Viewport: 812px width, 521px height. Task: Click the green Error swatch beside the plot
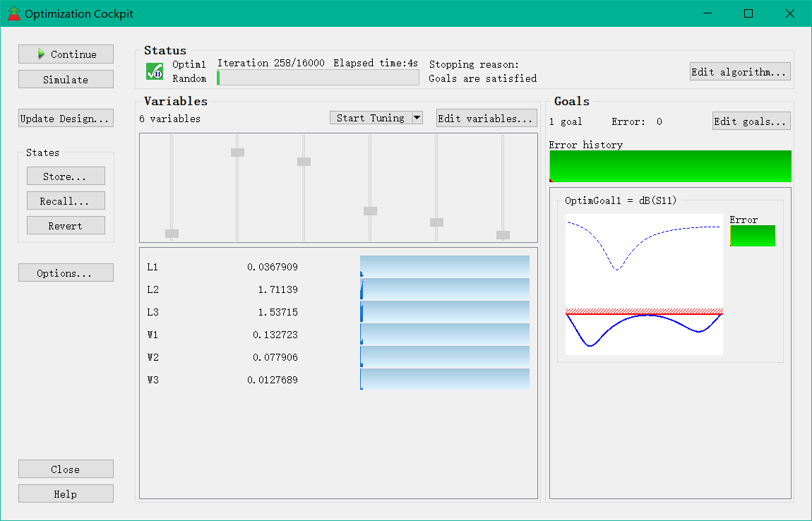pos(753,236)
